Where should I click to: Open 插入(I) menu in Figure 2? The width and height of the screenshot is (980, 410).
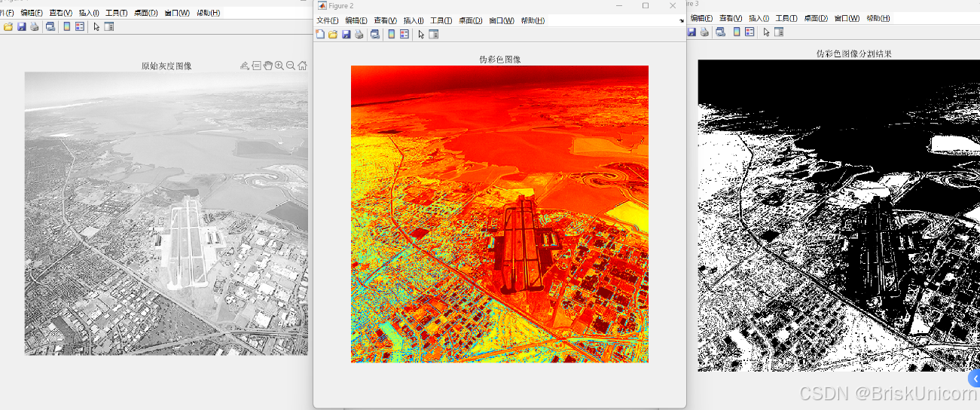[x=414, y=20]
